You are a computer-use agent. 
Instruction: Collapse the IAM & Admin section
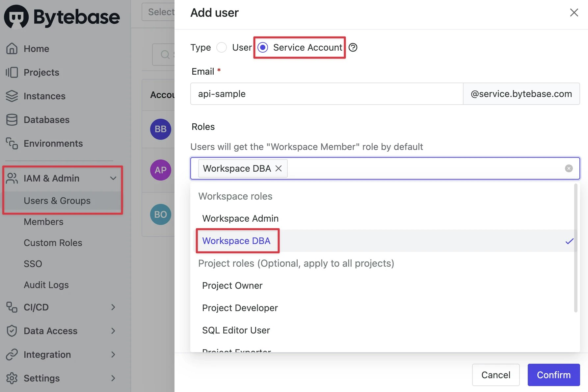point(113,178)
